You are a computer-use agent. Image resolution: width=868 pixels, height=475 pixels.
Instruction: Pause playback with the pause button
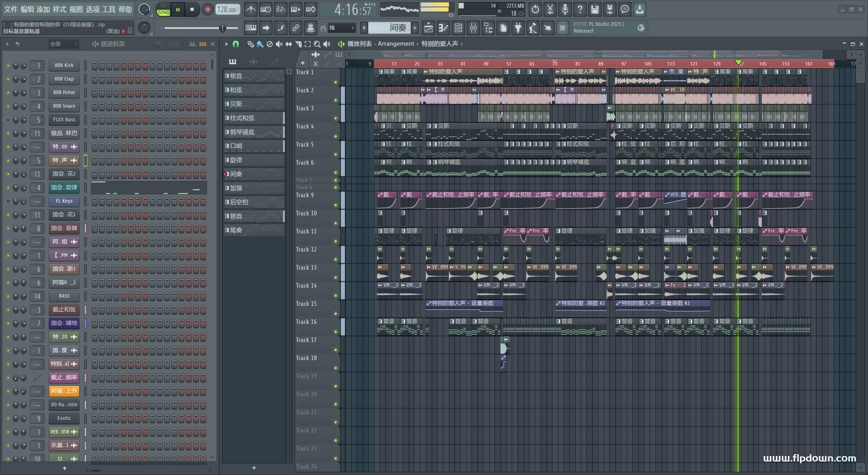pyautogui.click(x=178, y=9)
